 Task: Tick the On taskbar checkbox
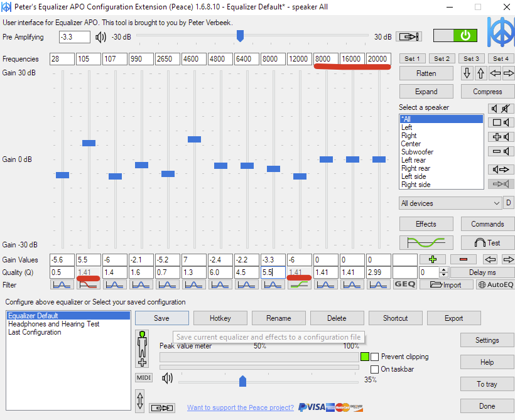click(374, 369)
